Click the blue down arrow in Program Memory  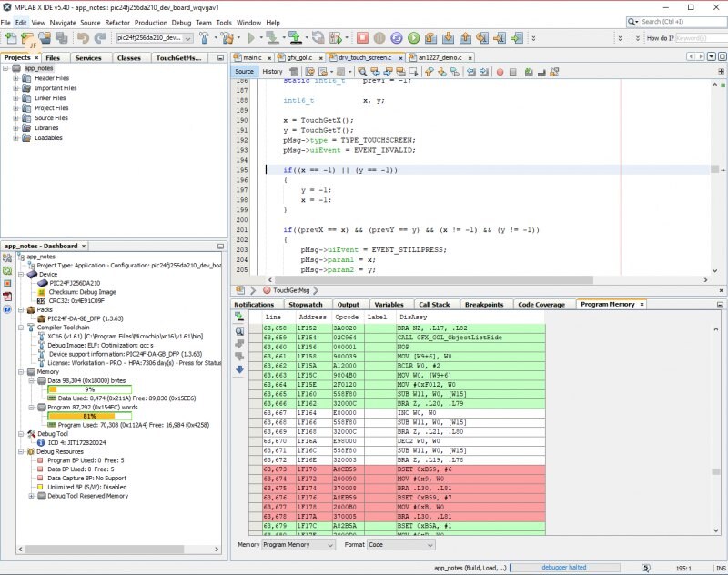(239, 368)
